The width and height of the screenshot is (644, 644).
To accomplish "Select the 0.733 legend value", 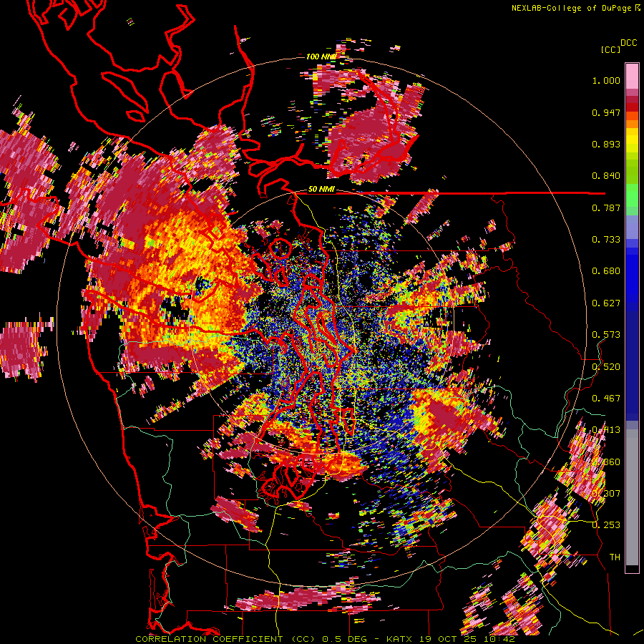I will pos(606,240).
